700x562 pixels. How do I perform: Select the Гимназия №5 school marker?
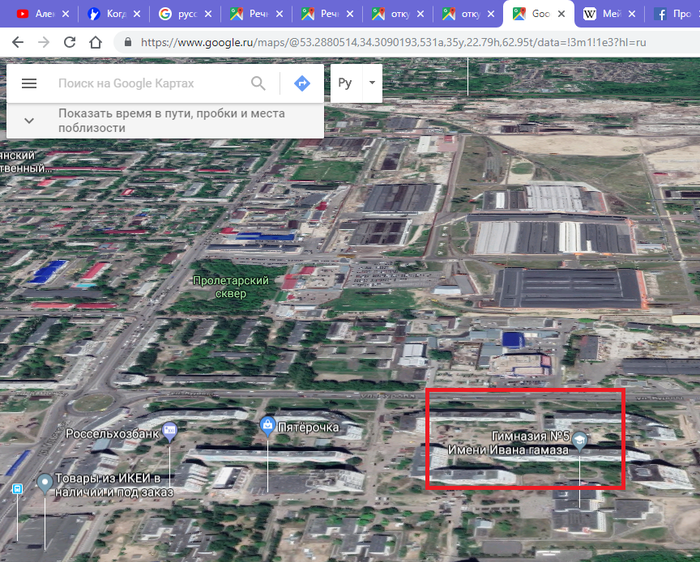tap(579, 441)
